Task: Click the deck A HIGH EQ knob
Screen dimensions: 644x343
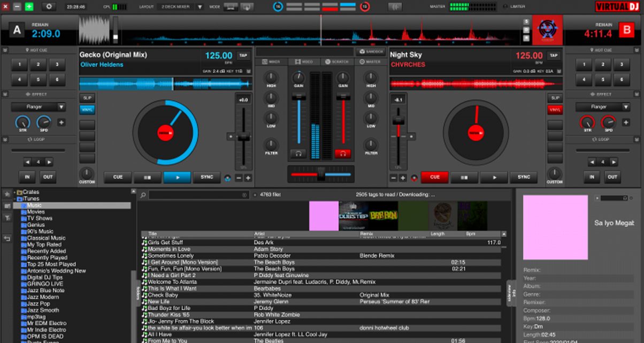Action: pyautogui.click(x=271, y=78)
